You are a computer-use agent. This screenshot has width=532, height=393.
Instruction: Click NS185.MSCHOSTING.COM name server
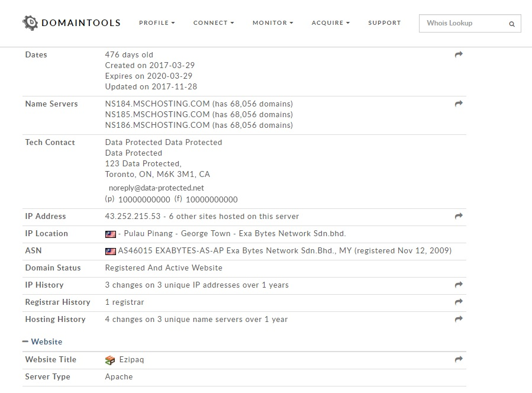coord(157,114)
